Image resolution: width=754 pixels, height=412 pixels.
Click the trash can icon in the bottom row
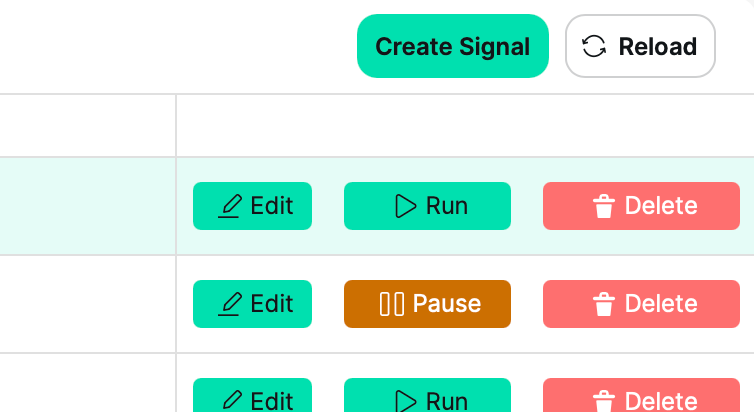[x=603, y=401]
